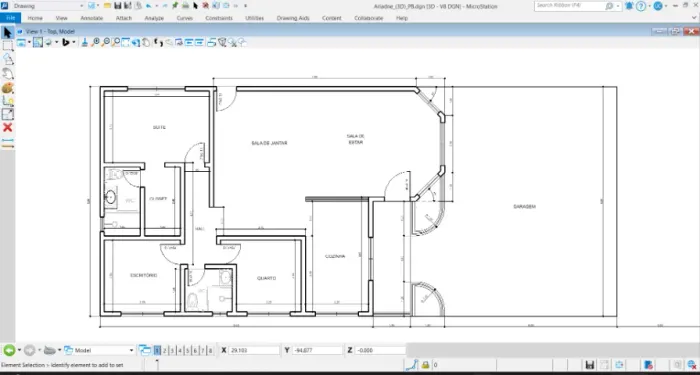Click the Rotate View icon
Image resolution: width=700 pixels, height=375 pixels.
tap(135, 42)
